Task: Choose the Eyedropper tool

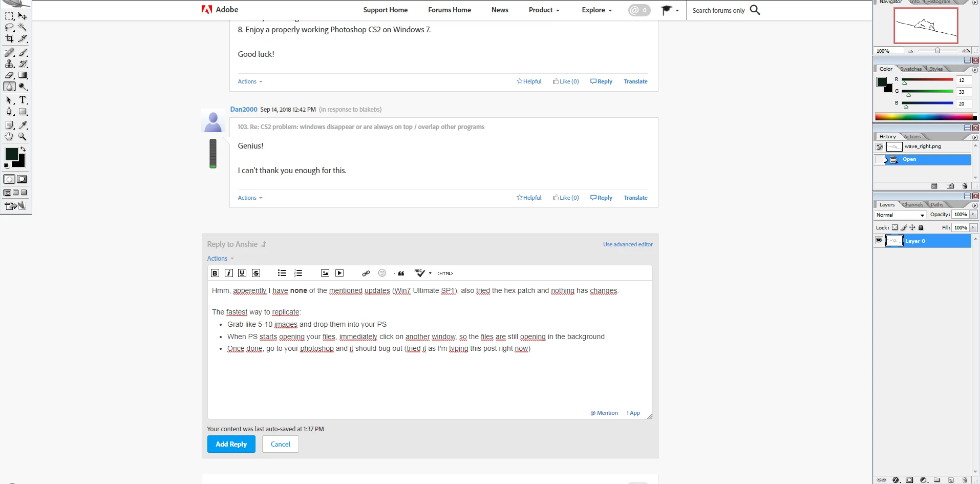Action: pyautogui.click(x=23, y=125)
